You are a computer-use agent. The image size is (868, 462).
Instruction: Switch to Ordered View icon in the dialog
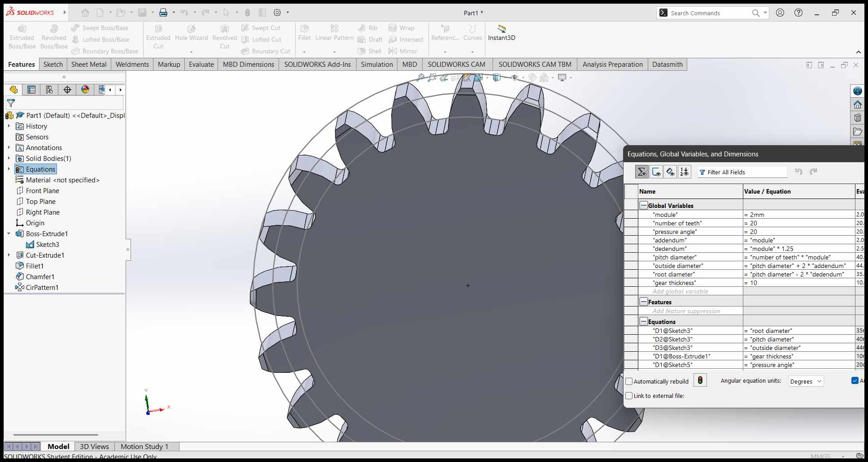[x=685, y=172]
